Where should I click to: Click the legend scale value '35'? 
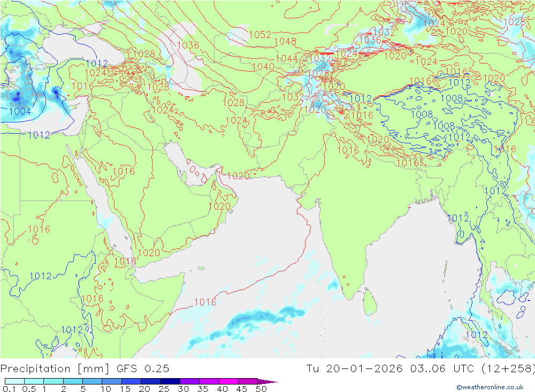(x=203, y=389)
